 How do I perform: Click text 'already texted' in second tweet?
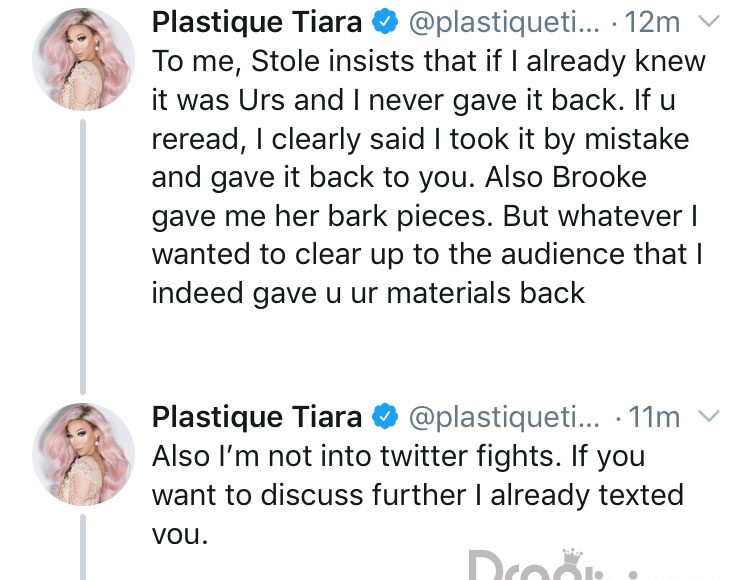[x=587, y=494]
